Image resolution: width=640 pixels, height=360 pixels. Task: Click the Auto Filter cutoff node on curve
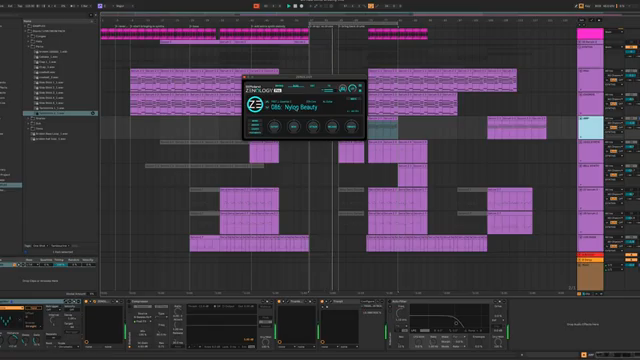pos(456,323)
